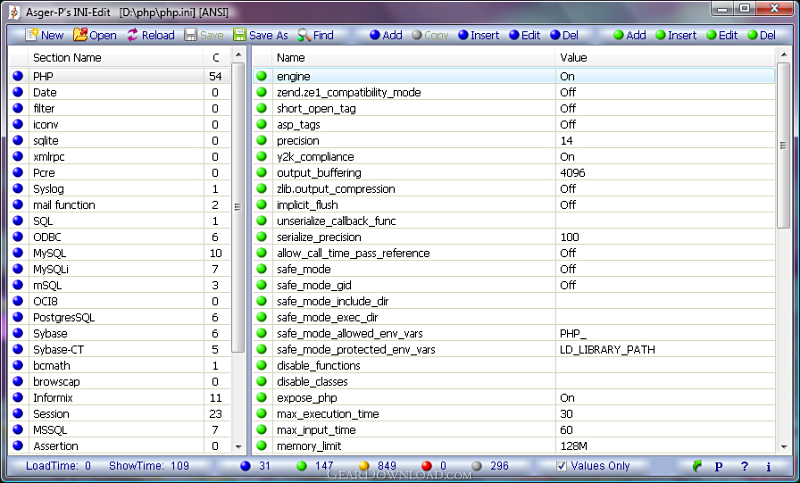
Task: Select the Assertion section
Action: click(119, 446)
